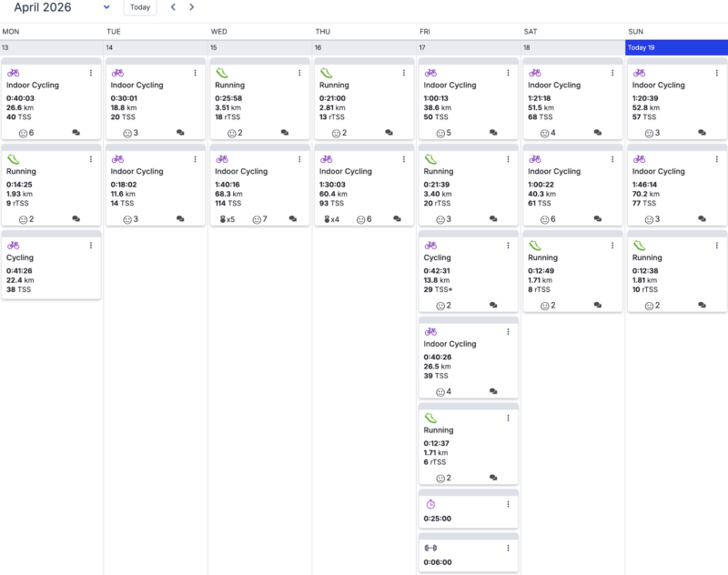Go to previous week with left arrow
This screenshot has width=728, height=575.
(x=174, y=7)
